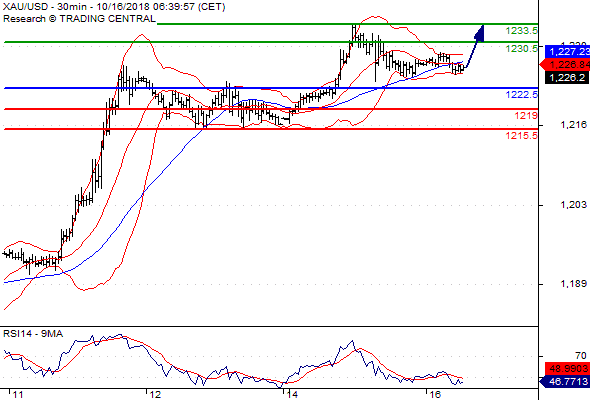The width and height of the screenshot is (590, 400).
Task: Click the XAU/USD 30min chart title
Action: tap(114, 7)
